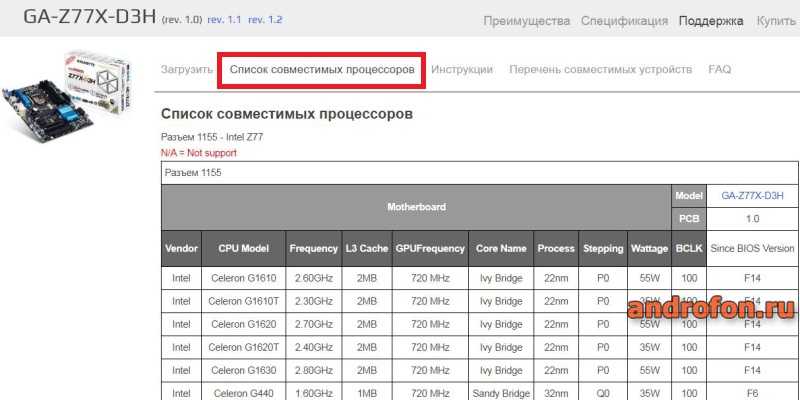Switch to the Загрузить tab
The image size is (800, 400).
[x=187, y=69]
